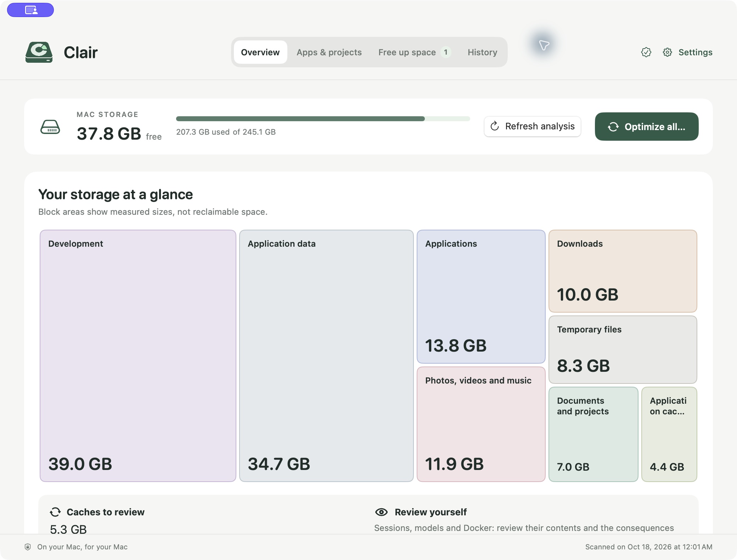Click the Clair disk app logo
The height and width of the screenshot is (560, 737).
(39, 52)
